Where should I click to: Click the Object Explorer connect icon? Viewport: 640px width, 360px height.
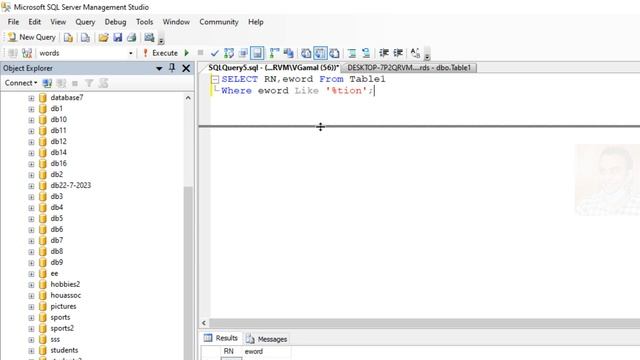47,83
